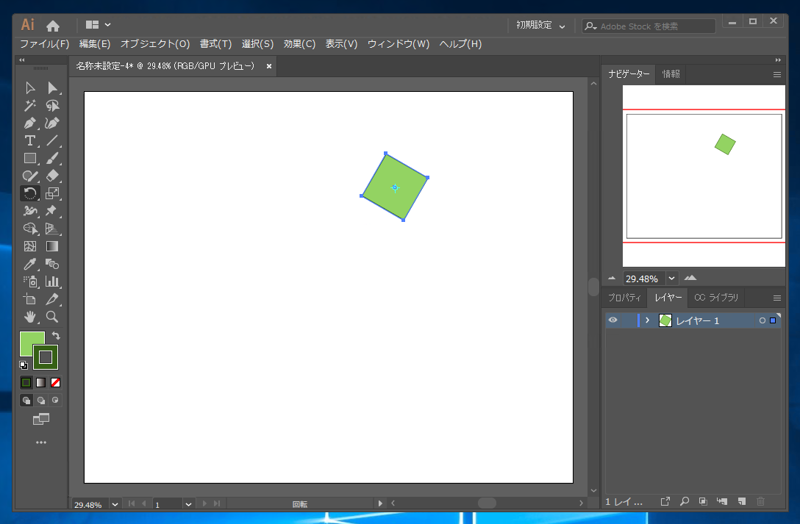Create a new layer in Layers panel
800x524 pixels.
(741, 501)
